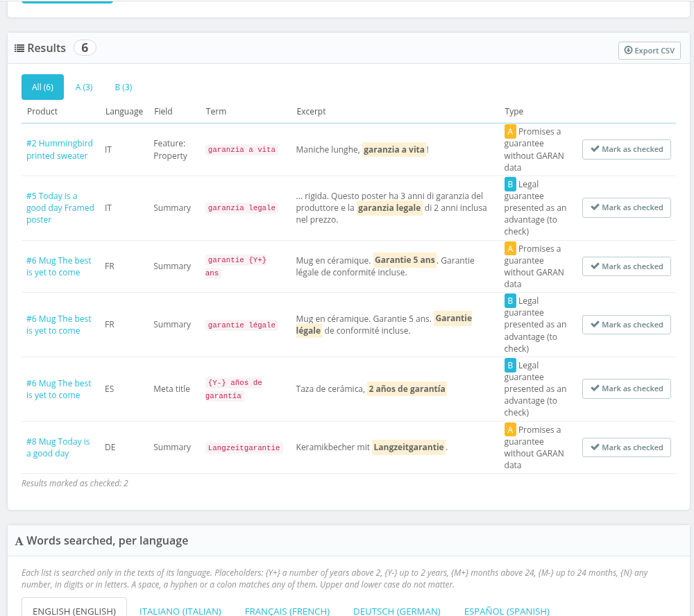The width and height of the screenshot is (694, 616).
Task: Mark garanzia legale result as checked
Action: (x=626, y=208)
